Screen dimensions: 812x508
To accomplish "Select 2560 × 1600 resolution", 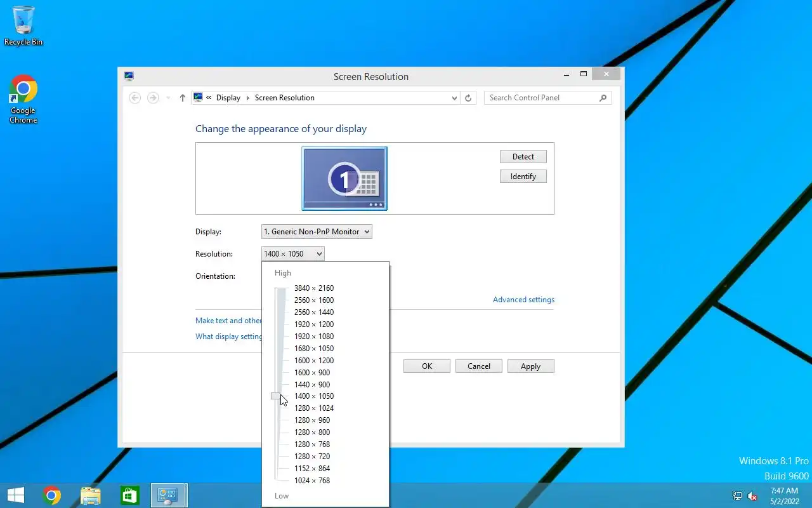I will (314, 300).
